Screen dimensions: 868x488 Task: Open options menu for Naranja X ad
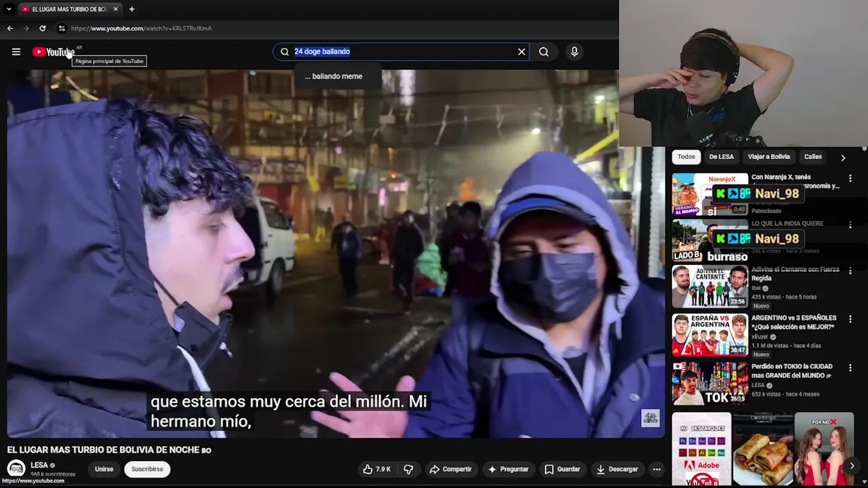(850, 179)
